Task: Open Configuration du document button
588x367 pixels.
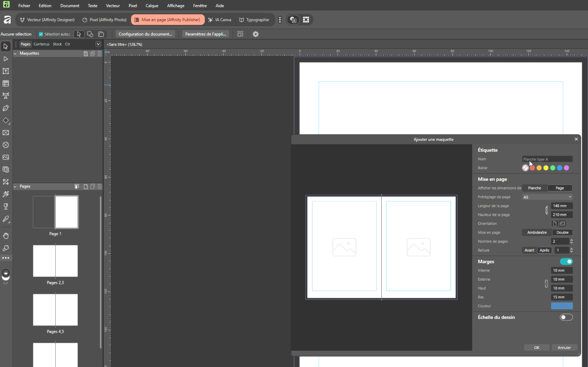Action: click(145, 34)
